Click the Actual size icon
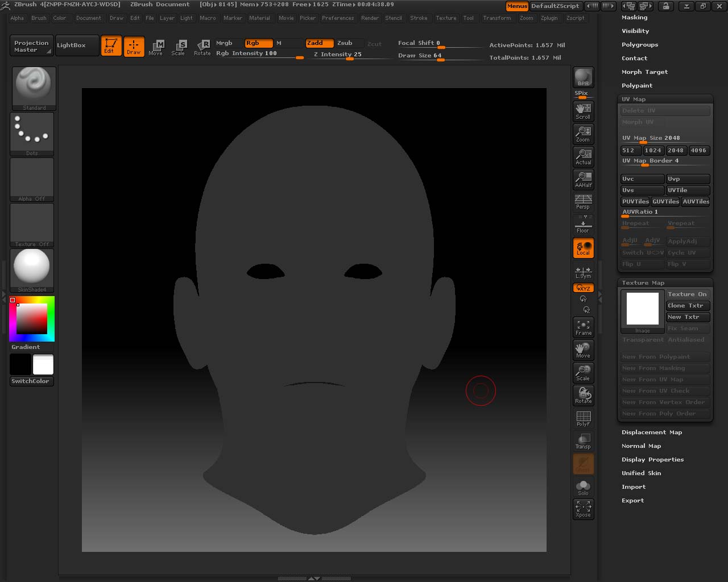728x582 pixels. (x=583, y=157)
